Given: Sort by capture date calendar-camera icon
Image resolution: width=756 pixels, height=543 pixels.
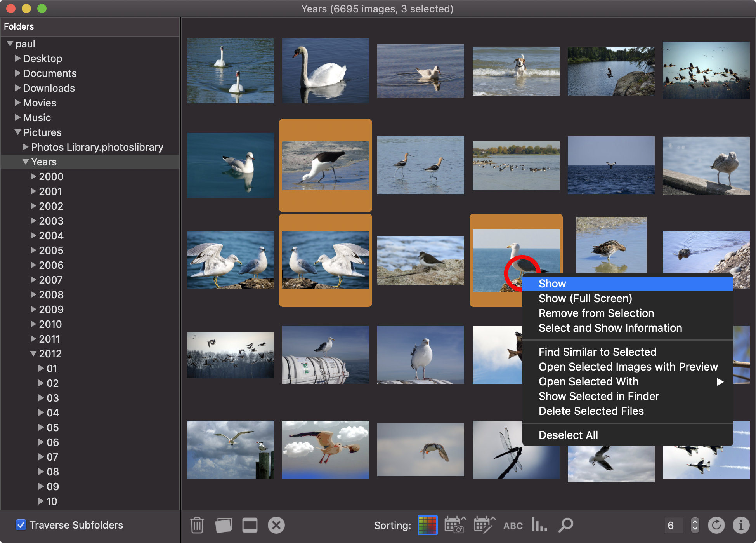Looking at the screenshot, I should [x=455, y=525].
